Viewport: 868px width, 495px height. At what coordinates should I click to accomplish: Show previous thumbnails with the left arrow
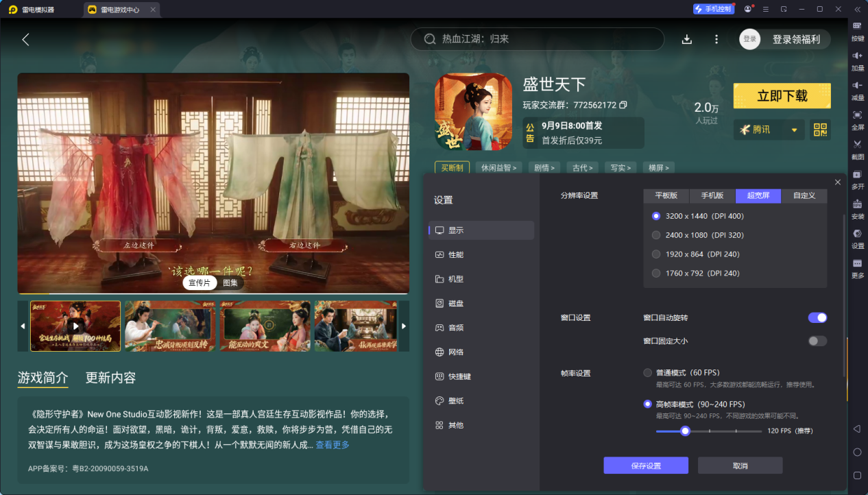(x=23, y=326)
